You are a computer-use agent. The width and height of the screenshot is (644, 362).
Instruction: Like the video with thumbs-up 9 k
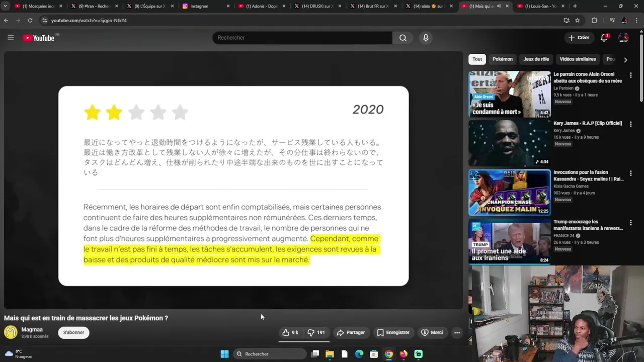[290, 332]
